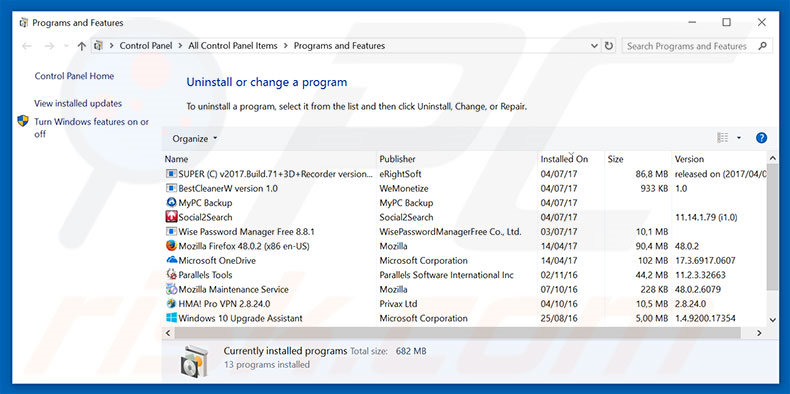
Task: Click the Mozilla Firefox icon
Action: pyautogui.click(x=171, y=246)
